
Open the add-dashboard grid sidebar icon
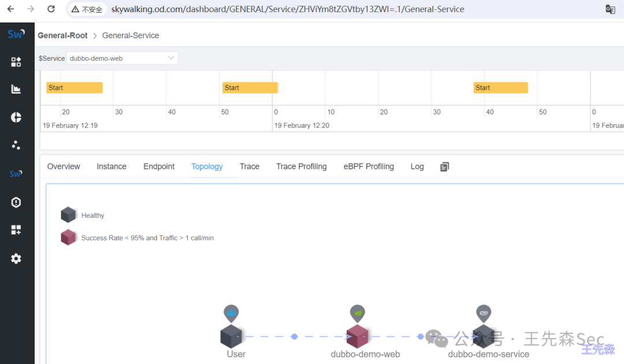[x=16, y=230]
